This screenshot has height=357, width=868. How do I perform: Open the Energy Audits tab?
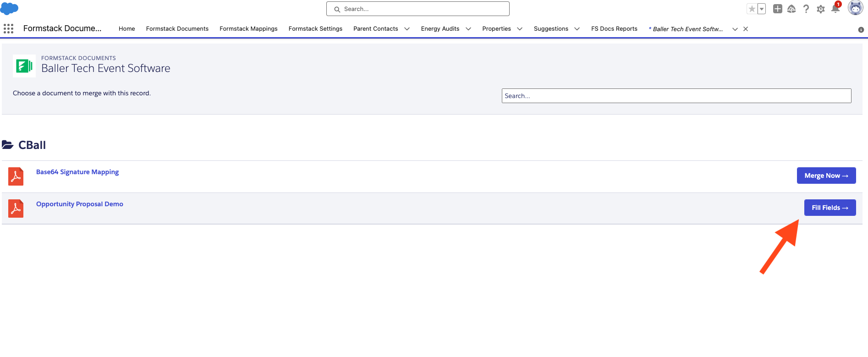440,28
